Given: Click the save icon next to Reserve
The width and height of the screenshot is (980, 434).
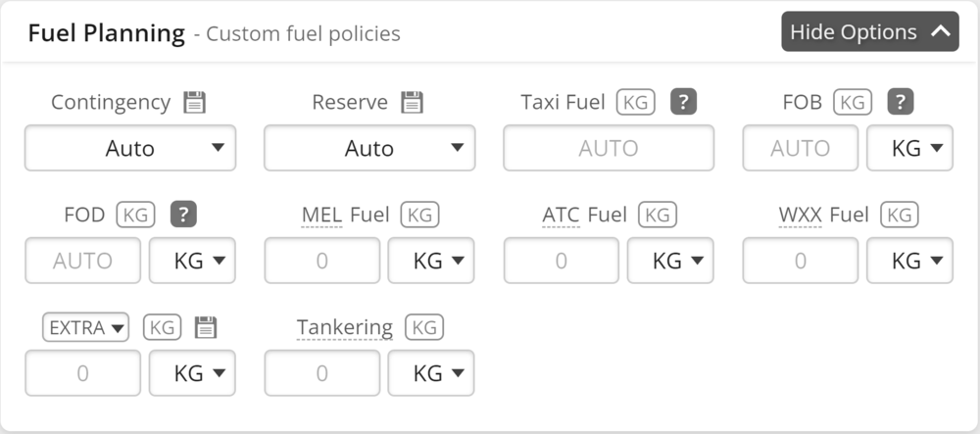Looking at the screenshot, I should (x=412, y=102).
